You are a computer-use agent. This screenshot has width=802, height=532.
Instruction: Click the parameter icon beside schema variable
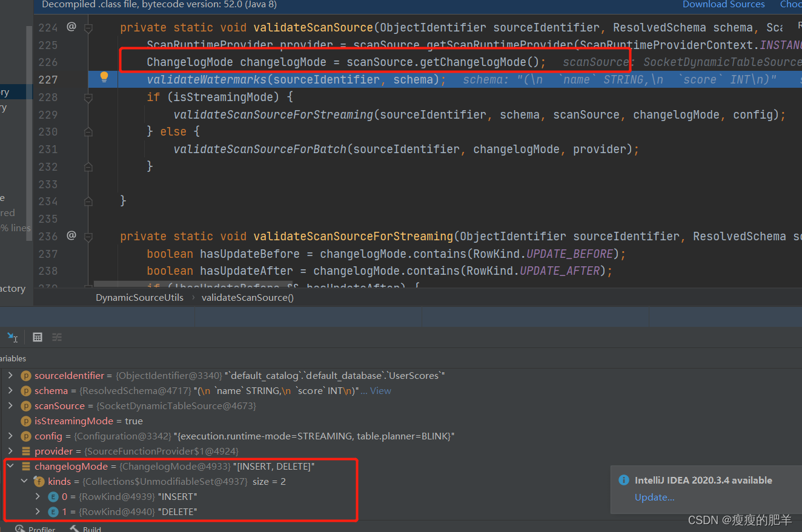[26, 391]
